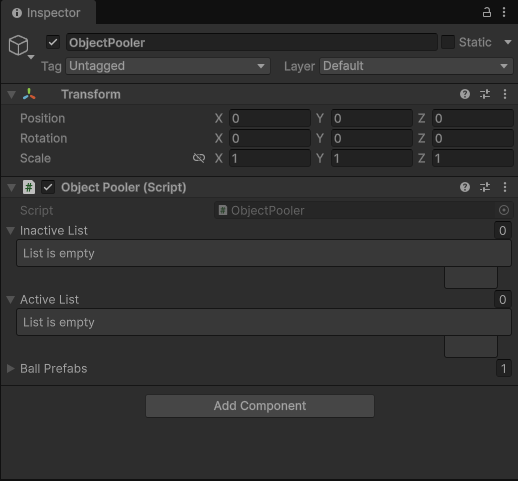Collapse the Object Pooler script foldout

[11, 188]
